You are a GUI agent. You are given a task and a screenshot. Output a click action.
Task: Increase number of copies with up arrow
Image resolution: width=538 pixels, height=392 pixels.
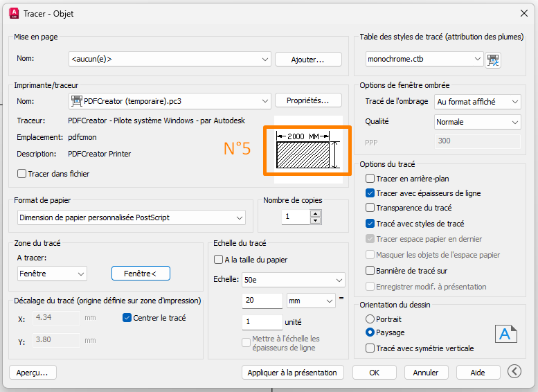tap(315, 213)
